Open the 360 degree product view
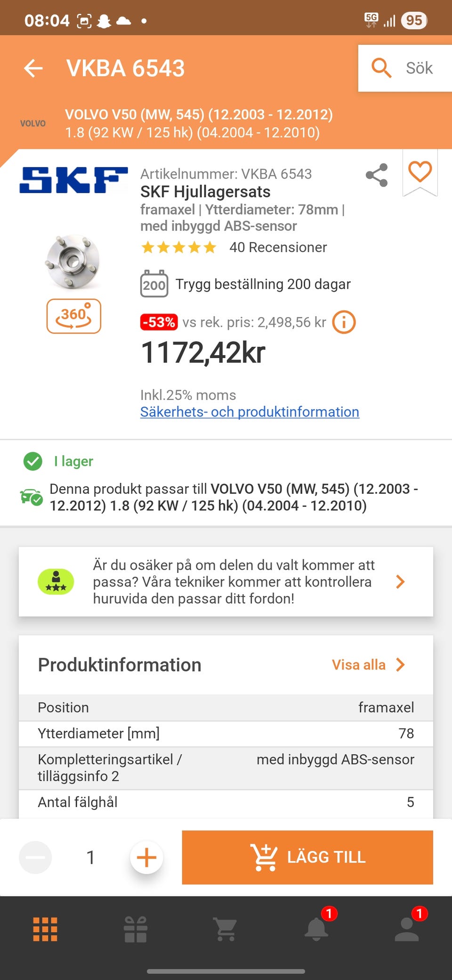This screenshot has width=452, height=980. (74, 316)
